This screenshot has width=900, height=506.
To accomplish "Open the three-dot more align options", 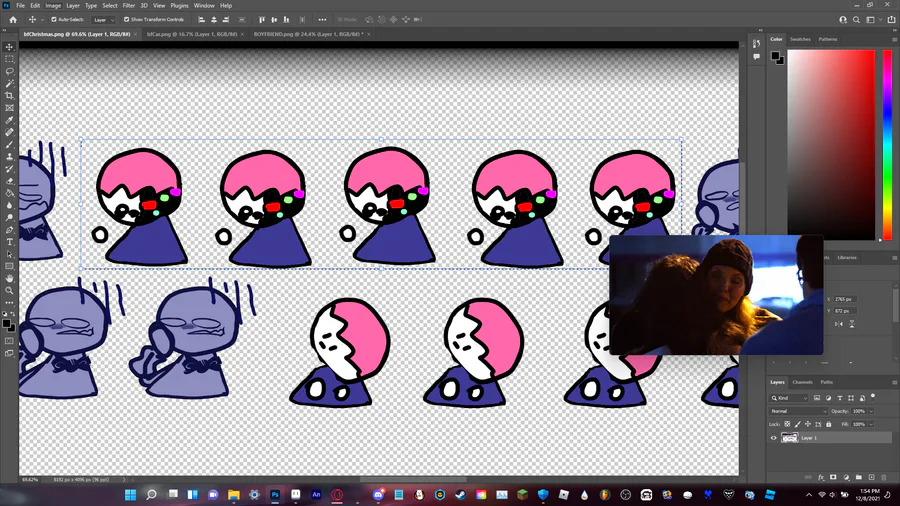I will pyautogui.click(x=323, y=20).
